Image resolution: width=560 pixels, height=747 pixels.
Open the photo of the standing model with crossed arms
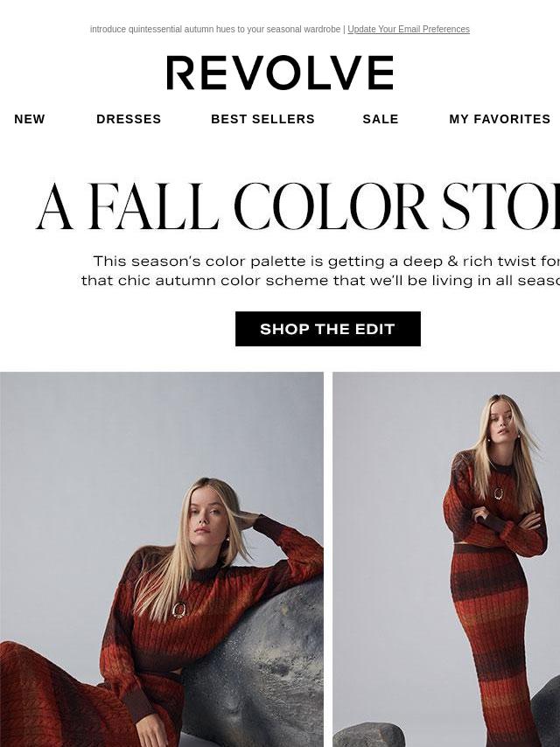[x=446, y=559]
